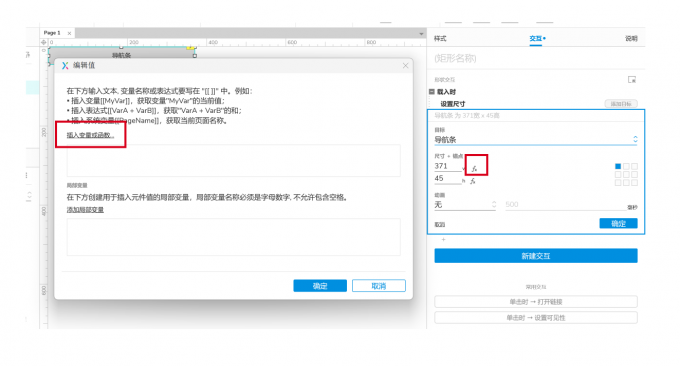Click the 矩形名称 name field
This screenshot has width=680, height=366.
click(536, 59)
